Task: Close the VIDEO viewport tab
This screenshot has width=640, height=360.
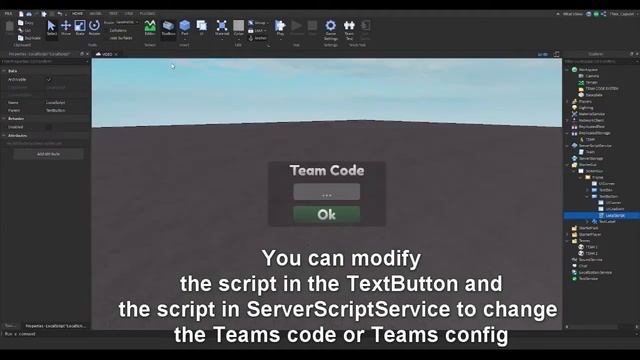Action: tap(116, 54)
